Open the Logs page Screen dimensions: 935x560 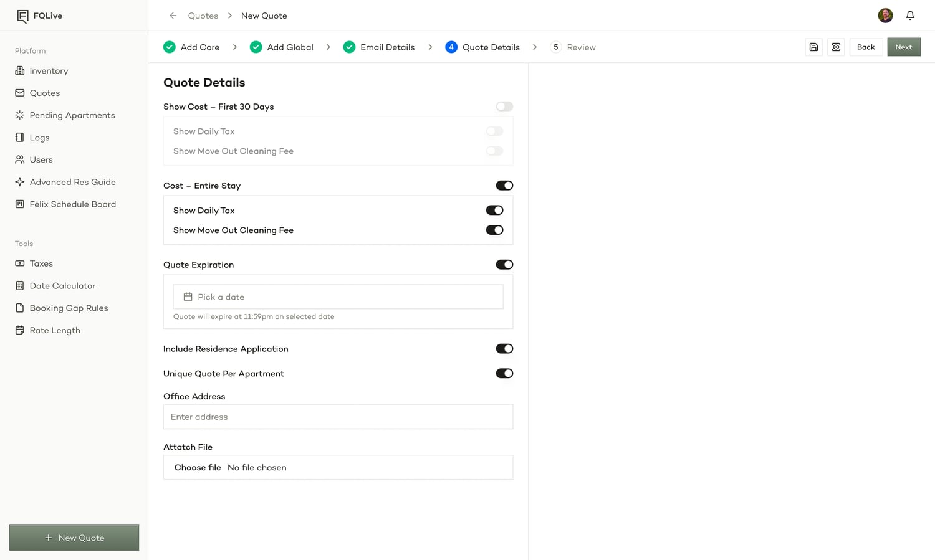click(32, 138)
